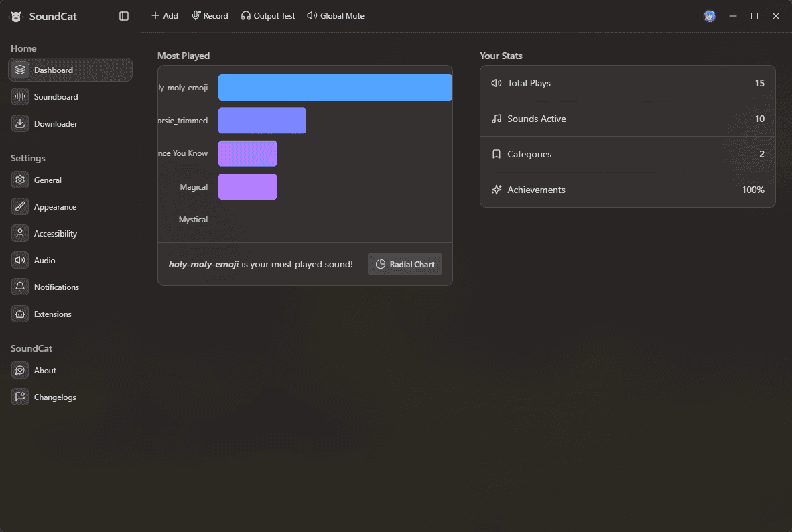Open Appearance settings brush icon
The height and width of the screenshot is (532, 792).
point(20,207)
